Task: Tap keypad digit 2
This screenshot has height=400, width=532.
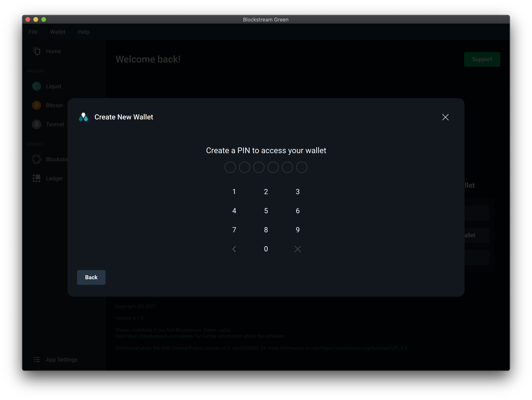Action: tap(266, 192)
